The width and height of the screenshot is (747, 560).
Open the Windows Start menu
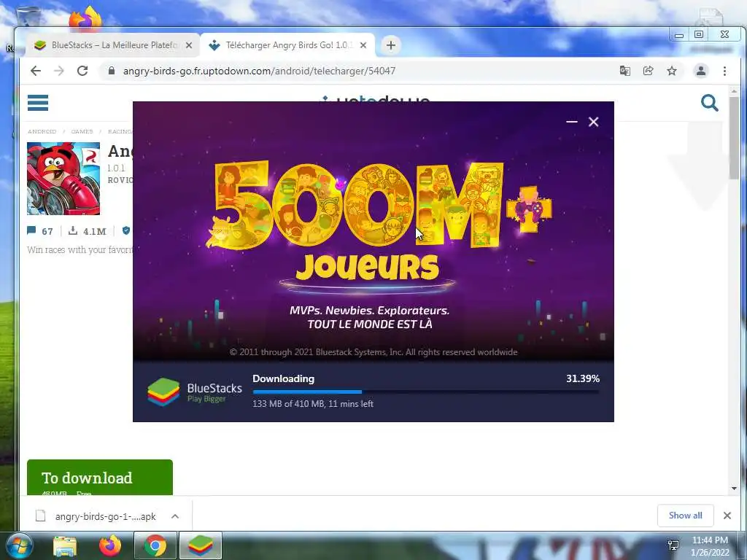(19, 545)
